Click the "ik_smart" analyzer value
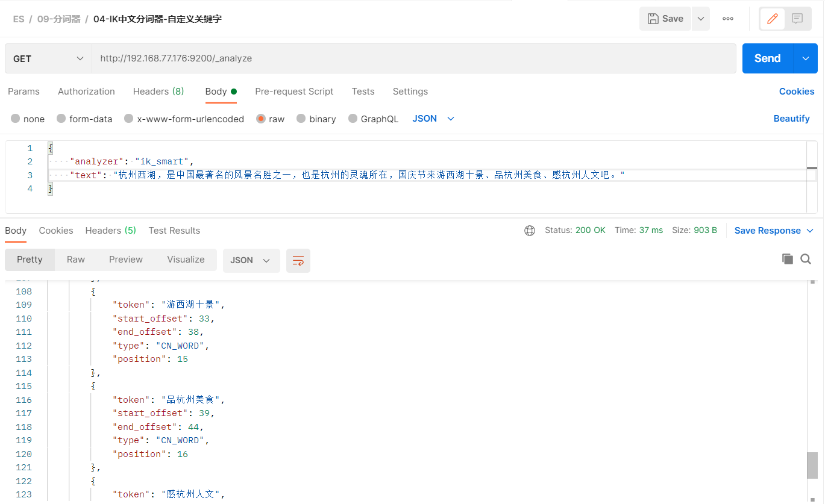This screenshot has height=504, width=825. [x=162, y=161]
